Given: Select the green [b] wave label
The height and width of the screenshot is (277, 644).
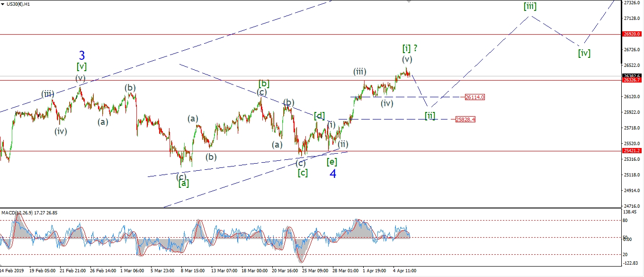Looking at the screenshot, I should click(x=264, y=84).
